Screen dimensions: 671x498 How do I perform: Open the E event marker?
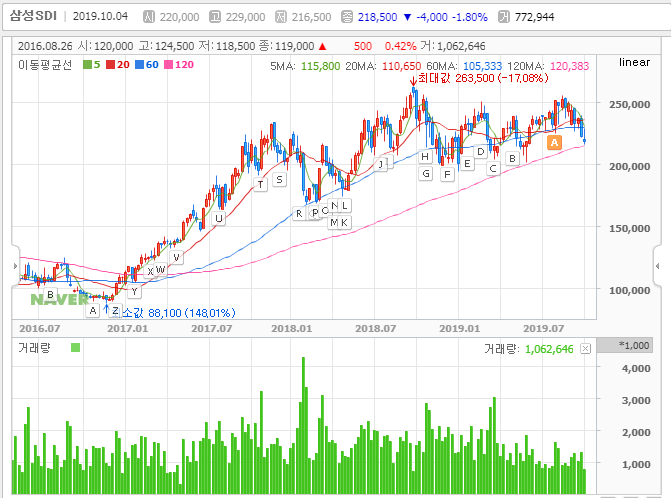(467, 163)
